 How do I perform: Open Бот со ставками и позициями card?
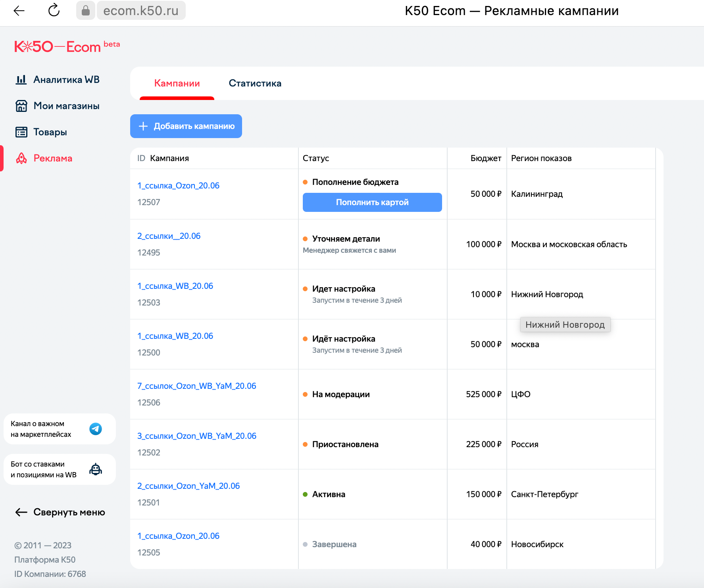point(60,469)
